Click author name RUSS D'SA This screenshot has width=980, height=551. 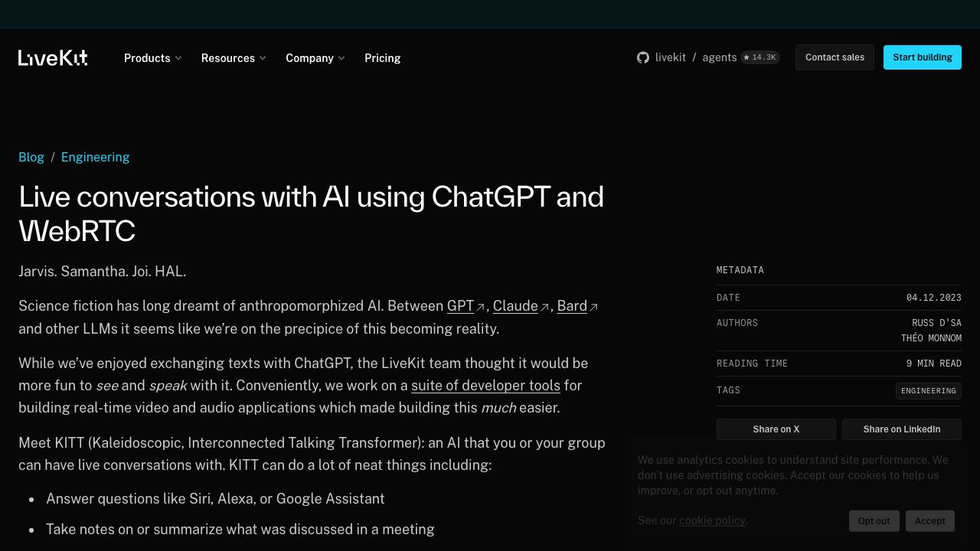[x=936, y=323]
